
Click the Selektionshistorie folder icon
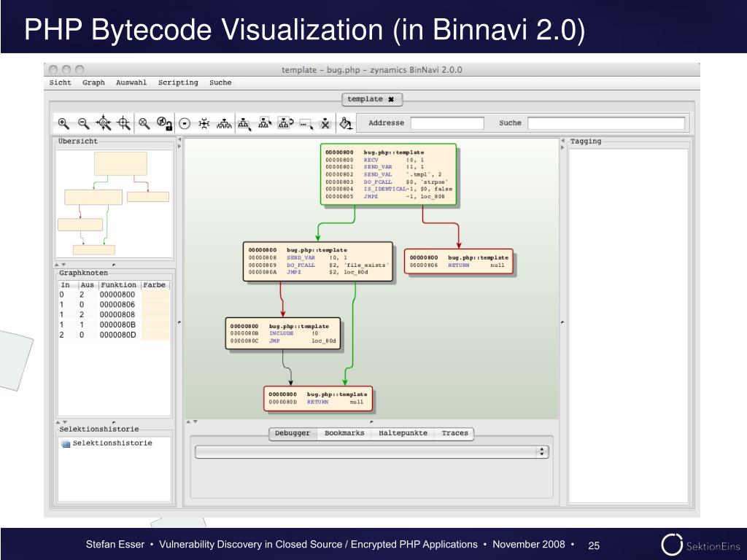click(x=66, y=444)
